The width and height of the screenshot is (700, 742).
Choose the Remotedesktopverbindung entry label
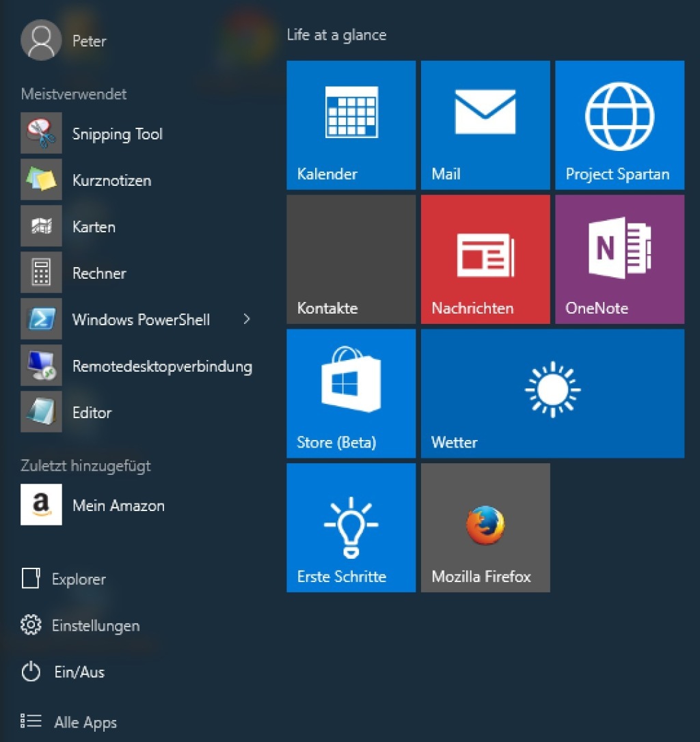tap(162, 367)
